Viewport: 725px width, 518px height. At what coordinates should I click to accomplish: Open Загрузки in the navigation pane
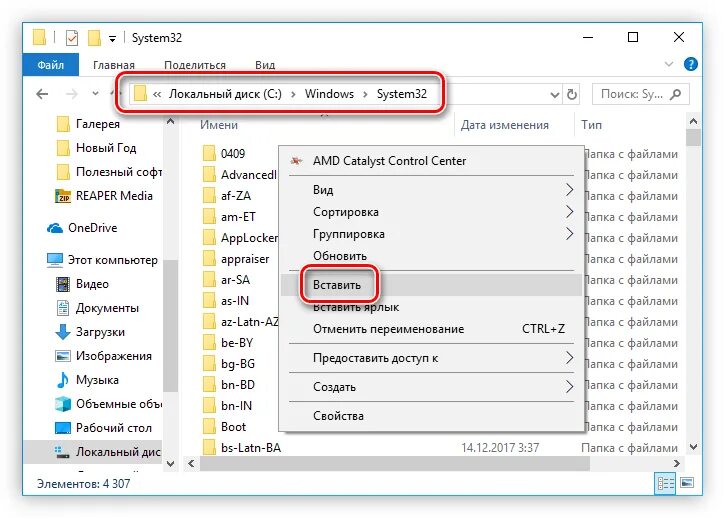90,332
